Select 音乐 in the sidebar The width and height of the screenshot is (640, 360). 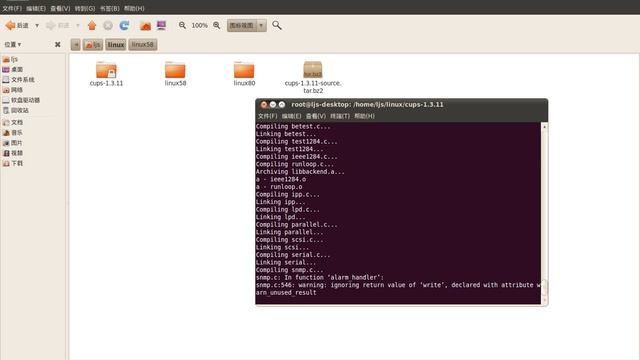(13, 133)
